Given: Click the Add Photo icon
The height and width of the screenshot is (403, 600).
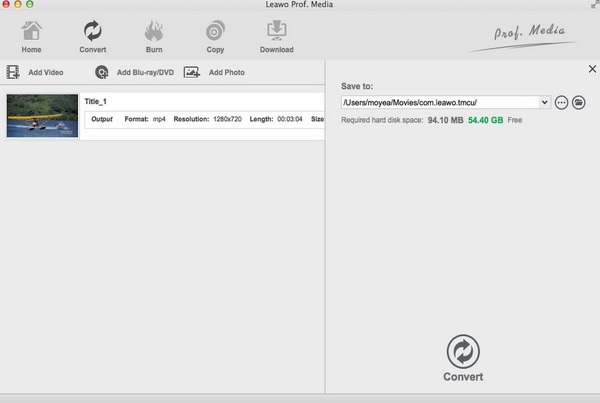Looking at the screenshot, I should point(192,72).
